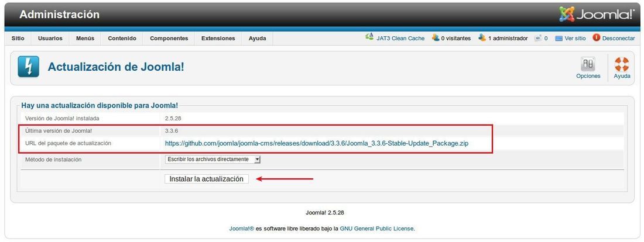Click the 'Método de instalación' label
The width and height of the screenshot is (644, 242).
(x=53, y=160)
